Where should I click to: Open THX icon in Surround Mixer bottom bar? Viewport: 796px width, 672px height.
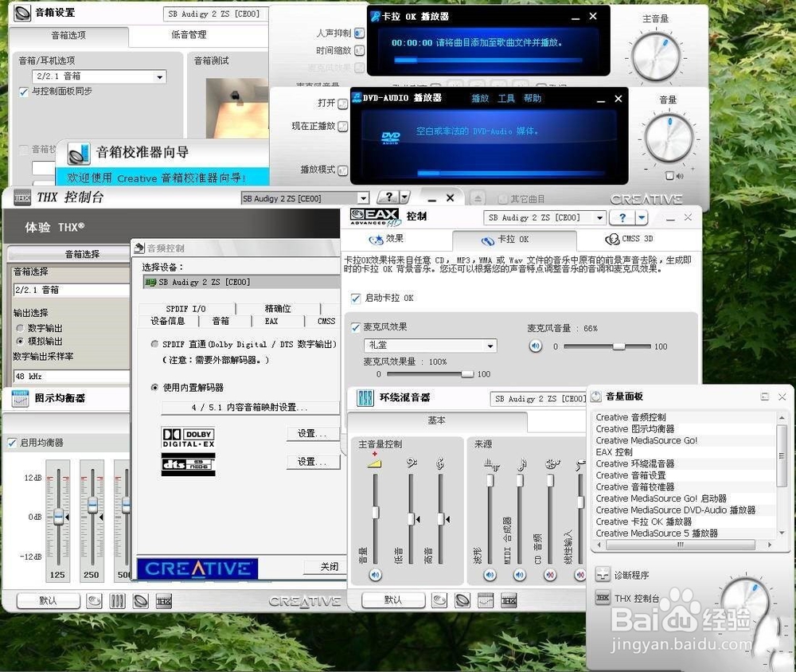pos(509,601)
